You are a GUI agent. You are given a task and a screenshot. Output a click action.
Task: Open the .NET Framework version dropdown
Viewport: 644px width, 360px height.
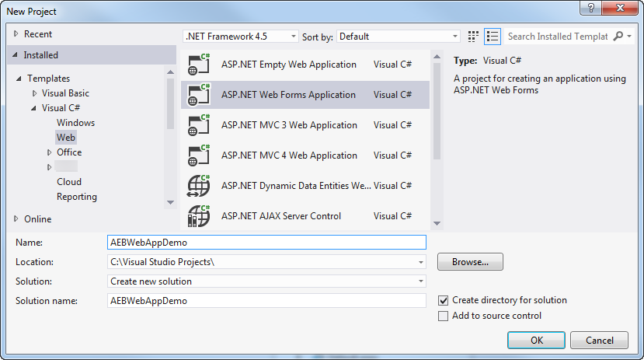pos(293,37)
